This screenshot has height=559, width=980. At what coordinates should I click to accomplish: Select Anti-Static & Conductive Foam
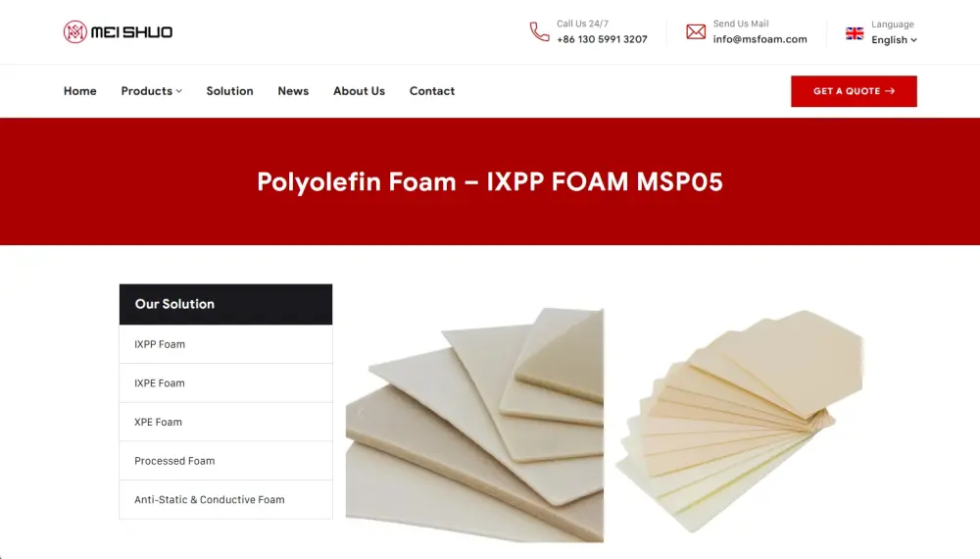click(x=225, y=499)
